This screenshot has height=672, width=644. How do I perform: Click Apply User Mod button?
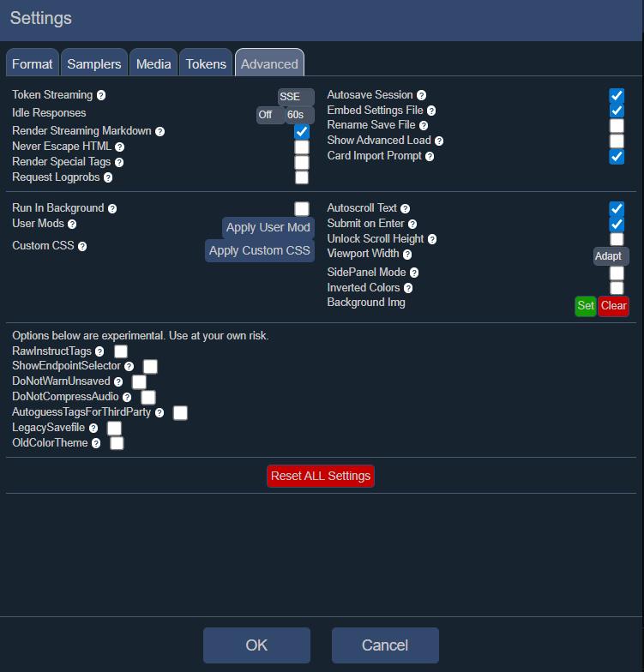click(268, 228)
